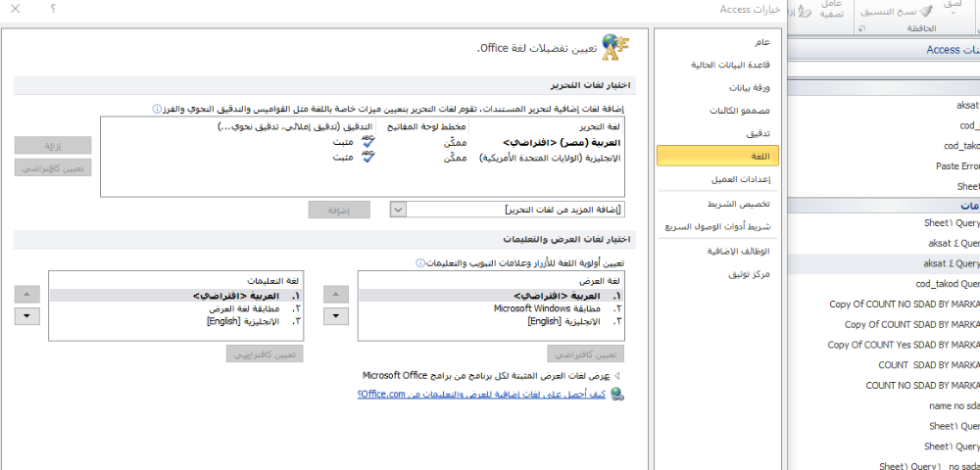Select العربية in help language list

[x=176, y=296]
